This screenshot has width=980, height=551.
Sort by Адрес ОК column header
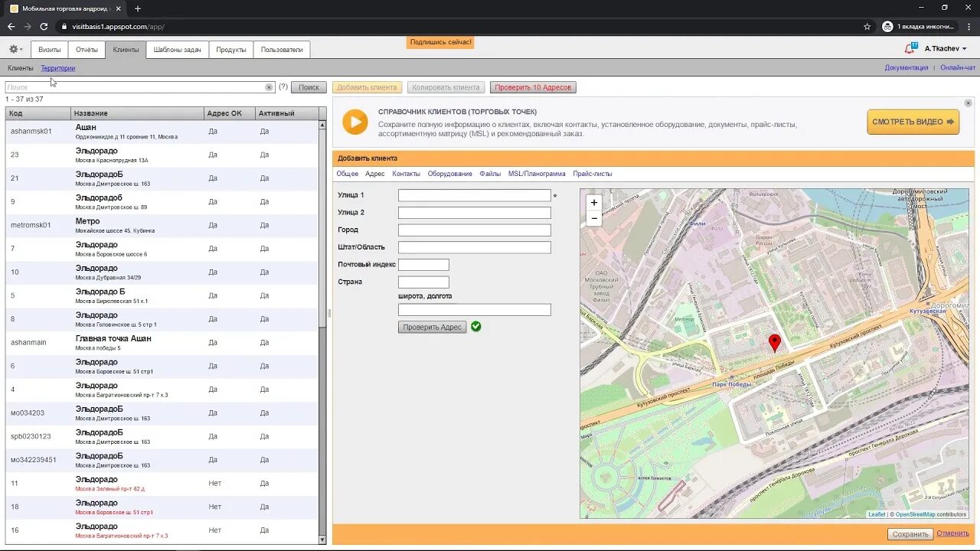(x=230, y=113)
